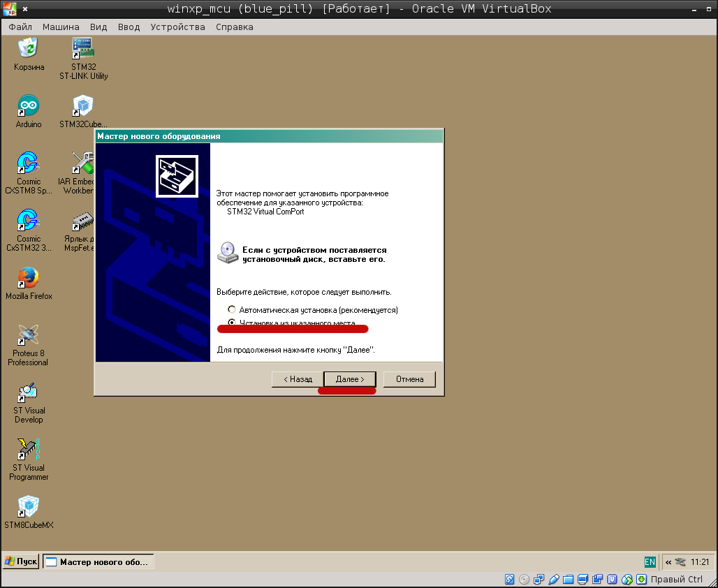Click the VirtualBox hard disk activity indicator
Screen dimensions: 718x588
point(510,580)
